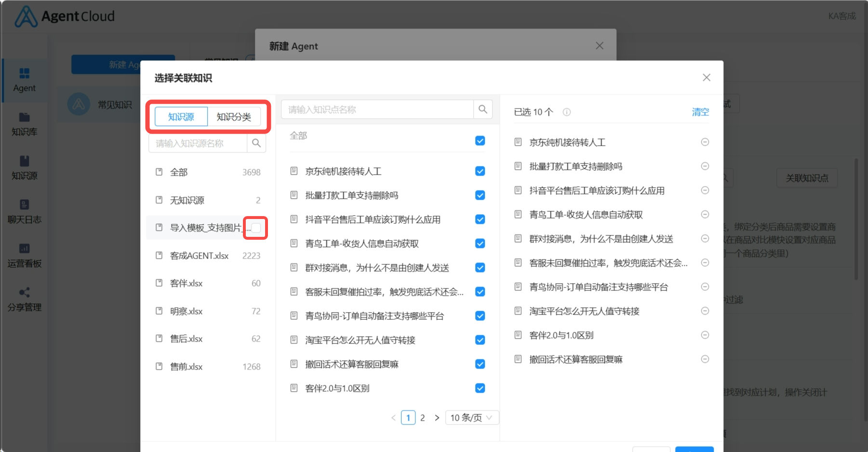Viewport: 868px width, 452px height.
Task: Go to the previous page arrow
Action: pos(393,418)
